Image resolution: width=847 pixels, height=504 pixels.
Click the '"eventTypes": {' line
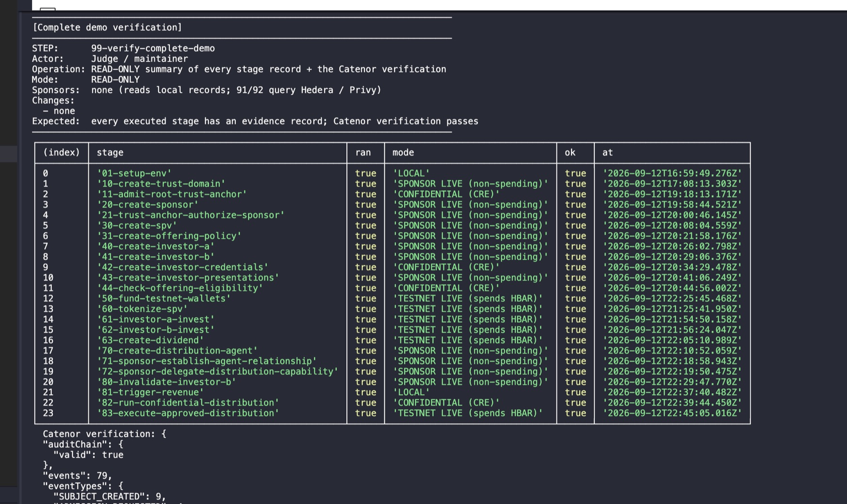point(83,486)
